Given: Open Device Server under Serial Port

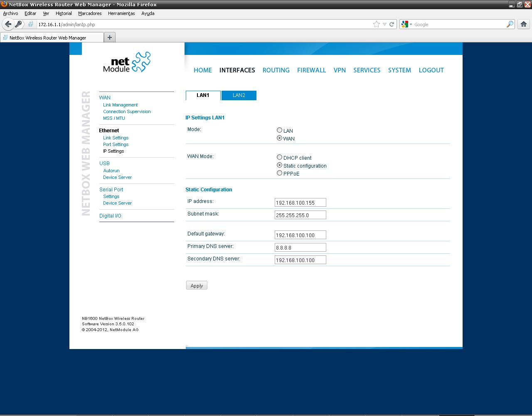Looking at the screenshot, I should pyautogui.click(x=117, y=203).
